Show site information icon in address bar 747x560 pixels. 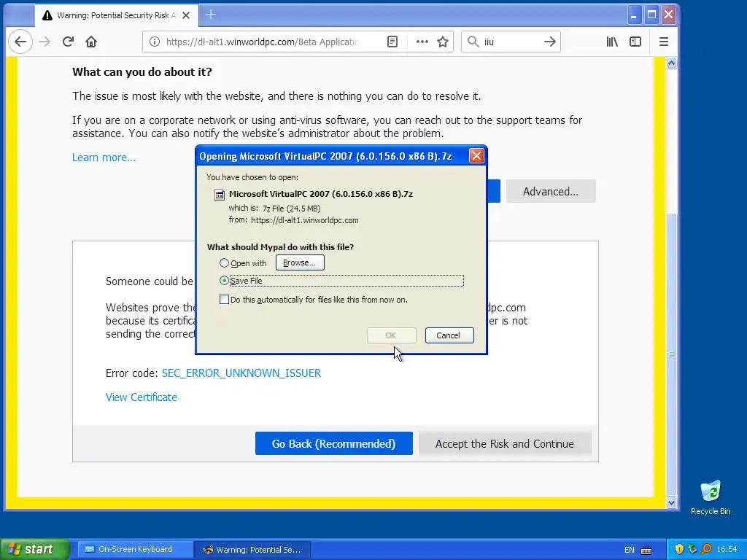point(155,42)
